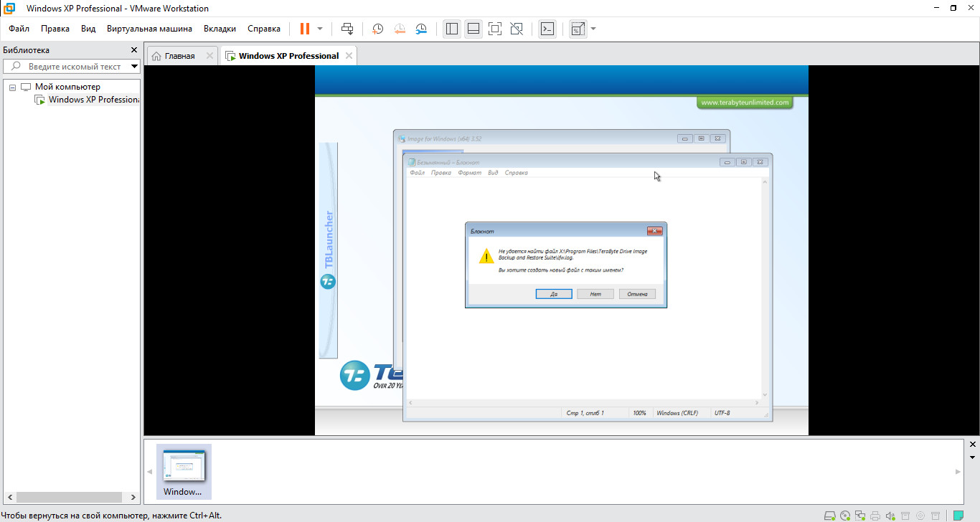Enter full screen mode icon
Viewport: 980px width, 522px height.
tap(494, 29)
